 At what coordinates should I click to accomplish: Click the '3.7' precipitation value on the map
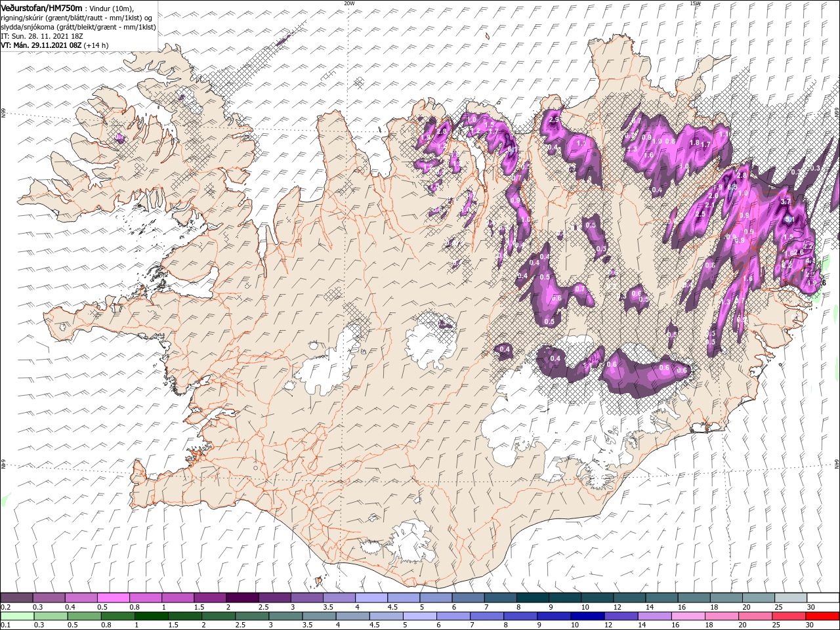(x=786, y=201)
